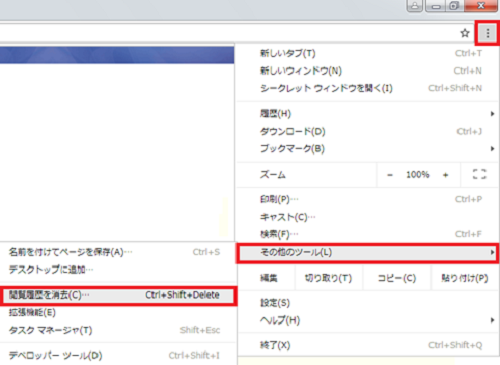The width and height of the screenshot is (500, 365).
Task: Expand the 履歴(H) submenu
Action: point(367,114)
